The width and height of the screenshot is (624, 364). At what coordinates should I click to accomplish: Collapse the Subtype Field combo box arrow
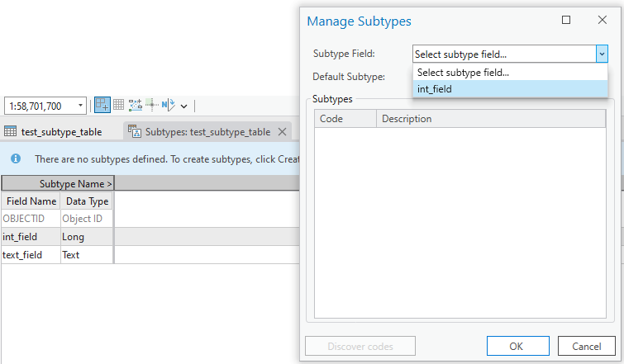click(x=601, y=54)
